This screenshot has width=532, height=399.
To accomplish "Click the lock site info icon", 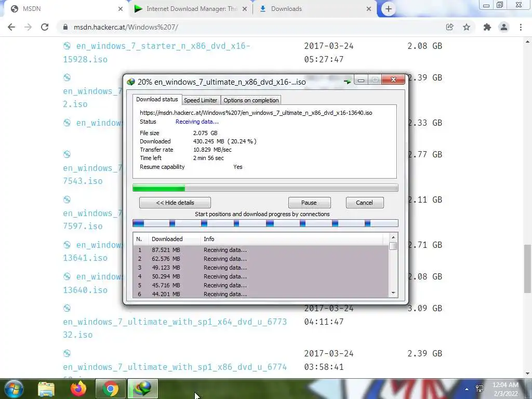I will click(x=65, y=27).
